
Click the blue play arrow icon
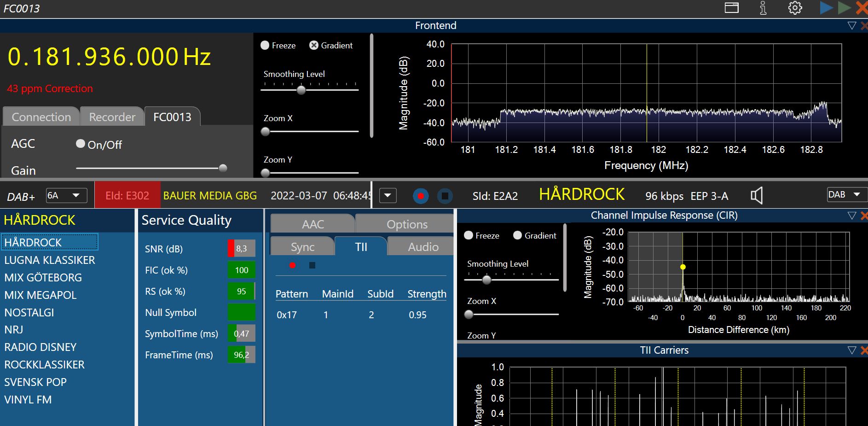[826, 8]
